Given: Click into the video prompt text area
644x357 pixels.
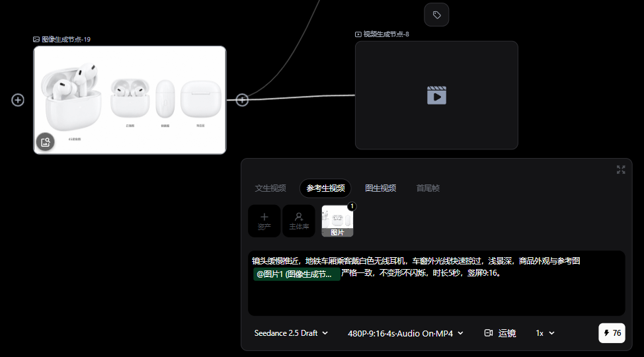Looking at the screenshot, I should (x=436, y=283).
